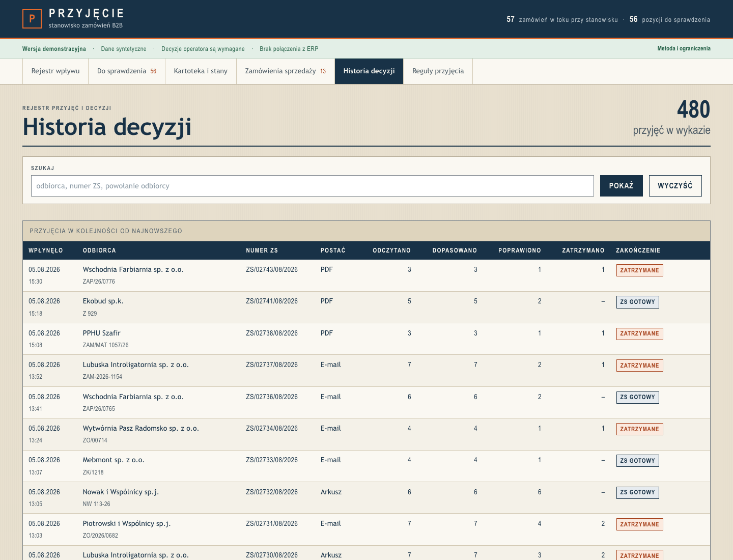Click the WYCZYŚĆ button

pyautogui.click(x=675, y=186)
